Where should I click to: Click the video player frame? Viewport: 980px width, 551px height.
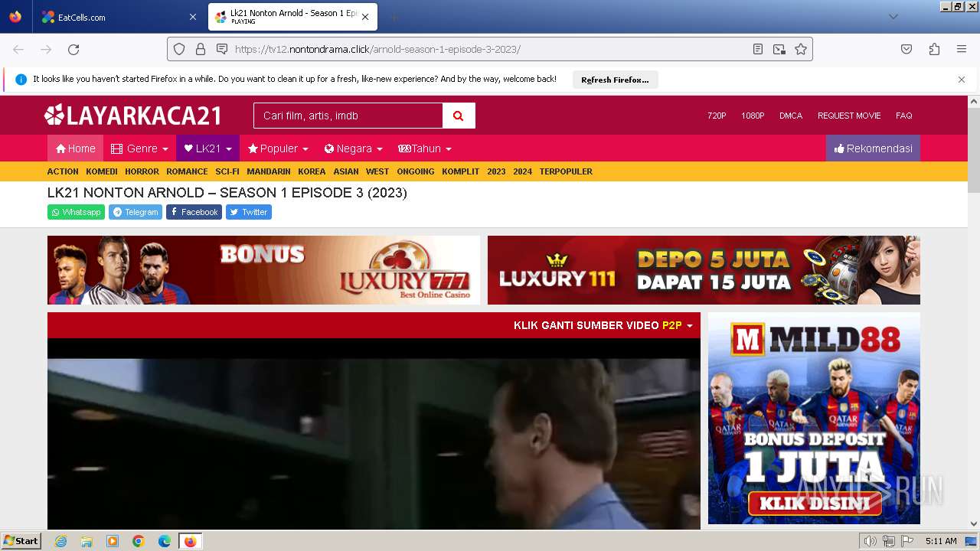click(374, 434)
